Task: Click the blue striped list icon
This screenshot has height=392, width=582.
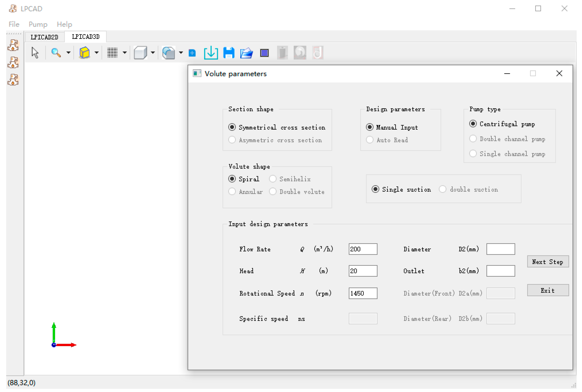Action: (264, 53)
